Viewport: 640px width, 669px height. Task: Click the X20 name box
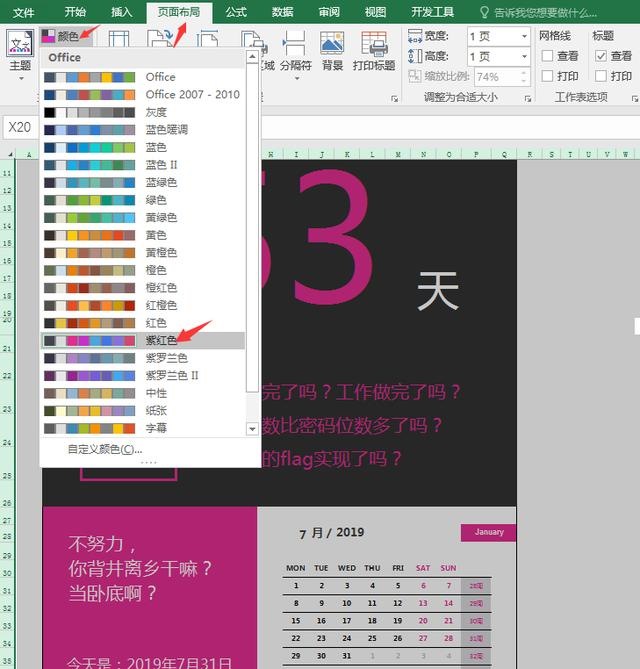coord(20,127)
